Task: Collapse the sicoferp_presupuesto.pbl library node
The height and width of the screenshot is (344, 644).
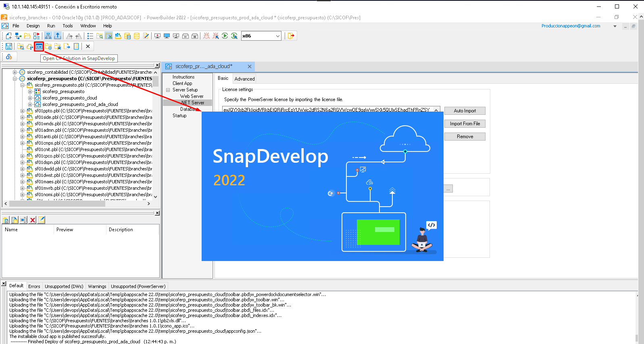Action: point(23,85)
